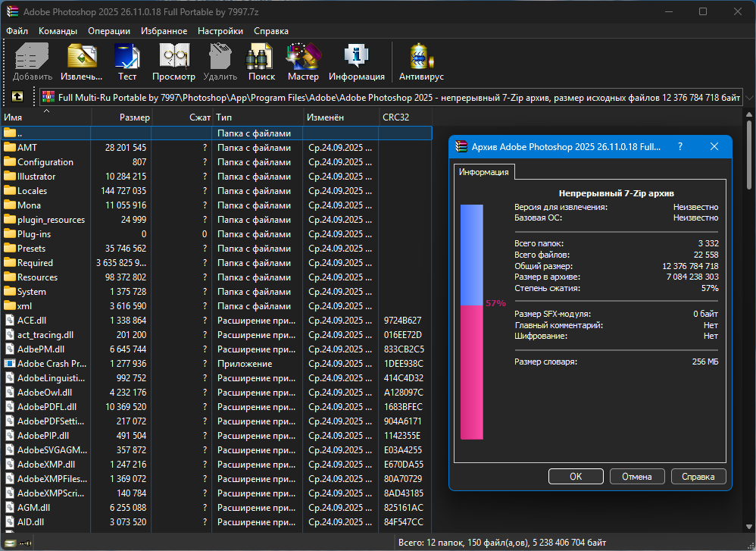
Task: Open Просмотр (View) from the toolbar
Action: 173,61
